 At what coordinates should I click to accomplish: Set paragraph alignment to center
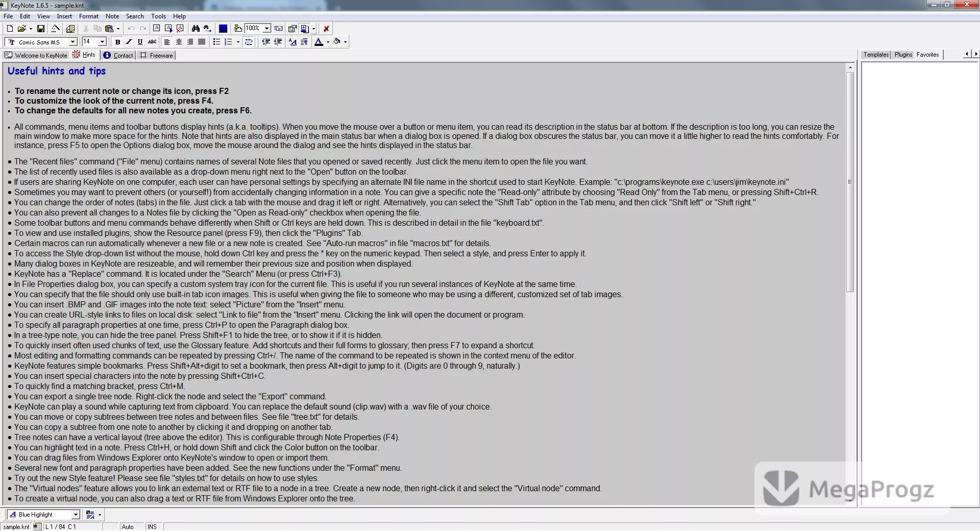tap(179, 42)
